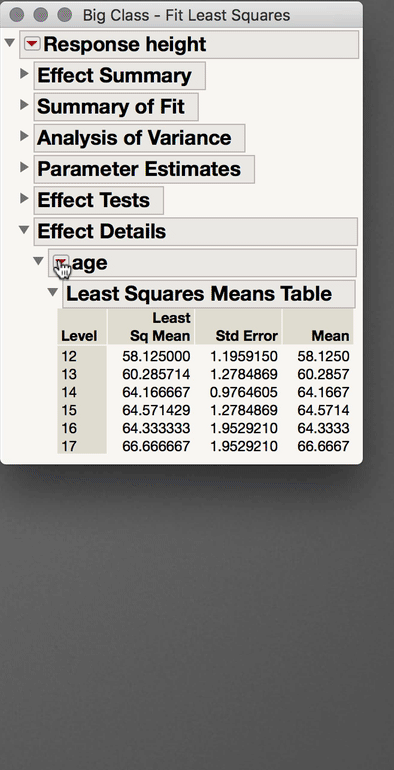Click the least sq mean value 64.333333
Viewport: 394px width, 770px height.
tap(156, 428)
